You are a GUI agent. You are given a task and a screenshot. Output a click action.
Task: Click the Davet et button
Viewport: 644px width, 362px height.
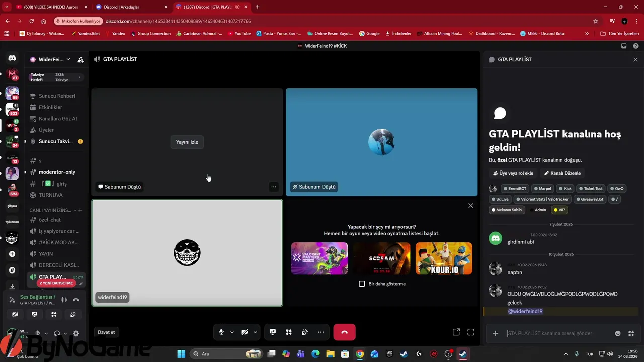[106, 332]
